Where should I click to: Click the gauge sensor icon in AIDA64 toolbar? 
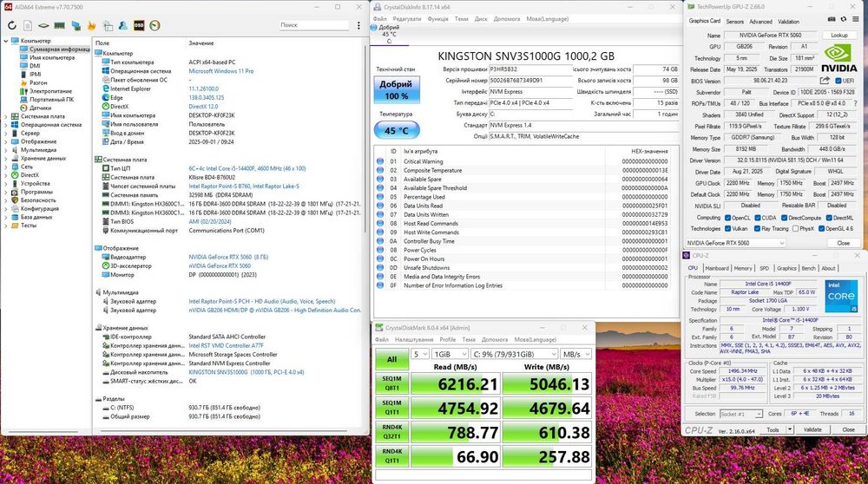coord(155,25)
